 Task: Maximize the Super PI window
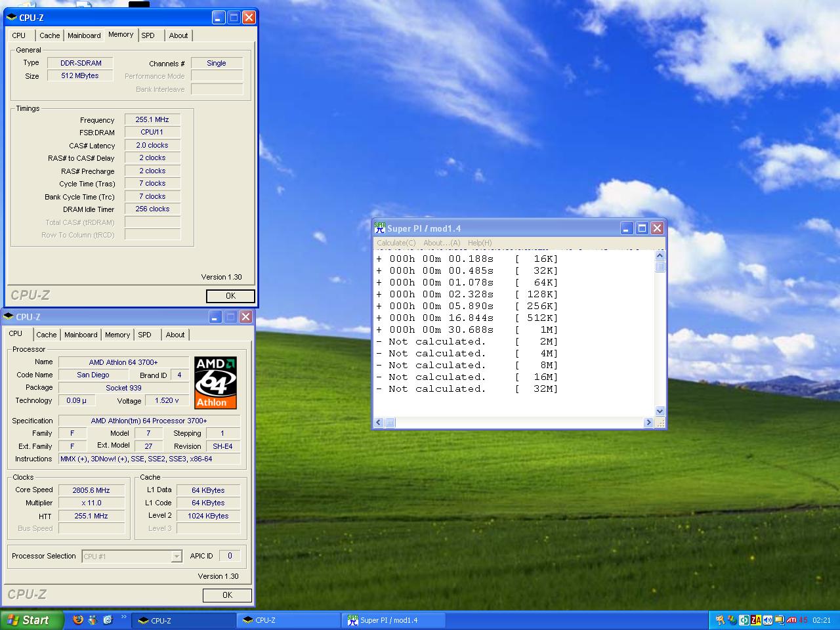(x=642, y=228)
